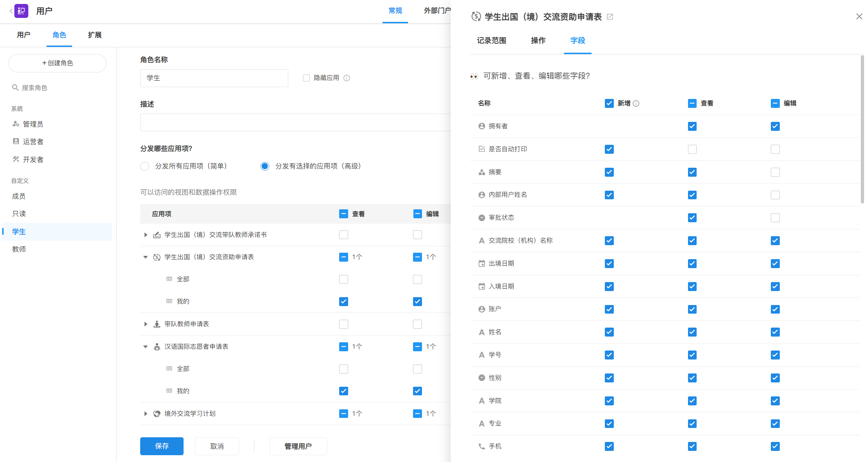The image size is (868, 462).
Task: Click the 取消 button
Action: [217, 446]
